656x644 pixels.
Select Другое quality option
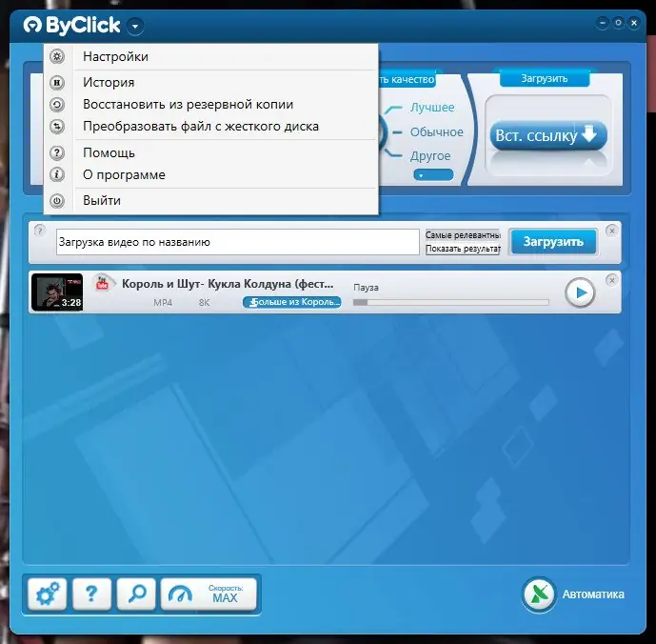point(430,156)
